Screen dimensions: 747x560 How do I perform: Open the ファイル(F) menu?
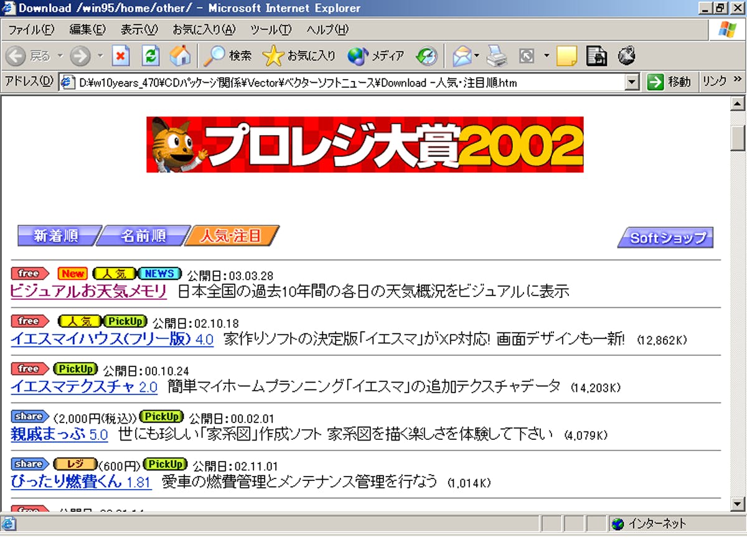click(31, 30)
